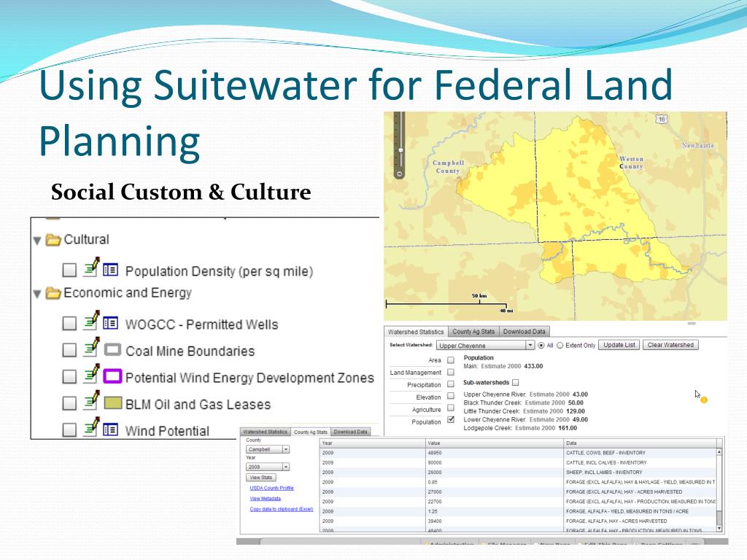This screenshot has height=560, width=747.
Task: Open the Cultural folder icon
Action: point(53,239)
